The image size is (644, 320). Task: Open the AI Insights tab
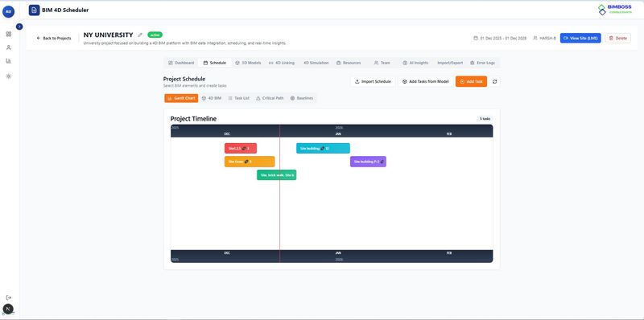pyautogui.click(x=415, y=63)
